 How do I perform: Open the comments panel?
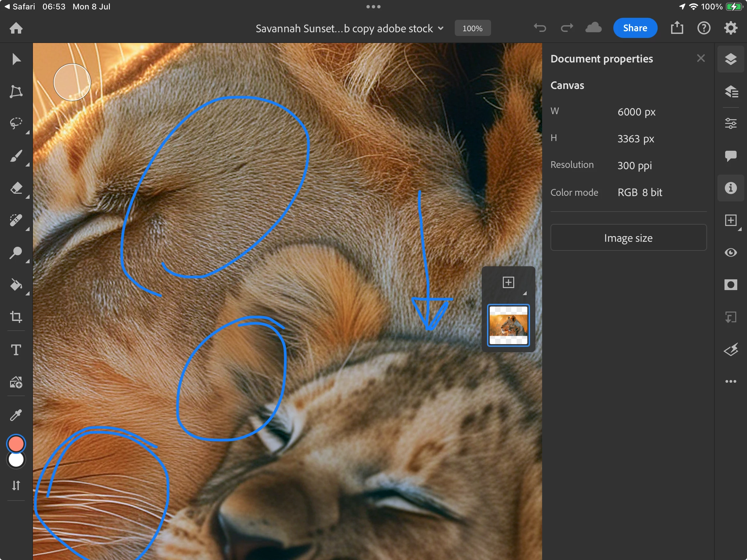731,156
